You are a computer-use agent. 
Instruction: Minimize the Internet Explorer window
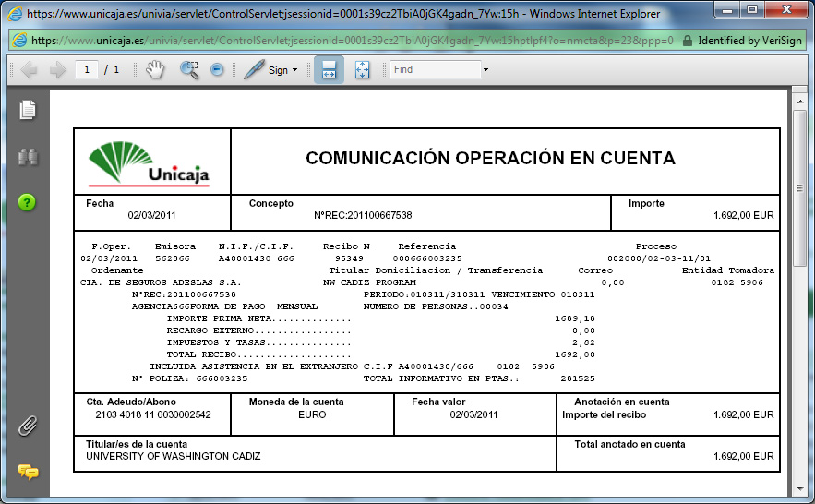click(727, 10)
